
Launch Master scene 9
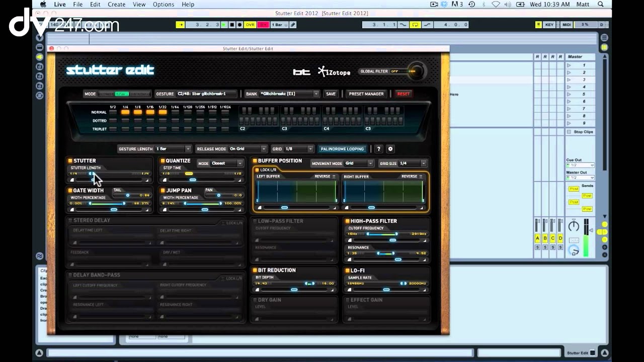[569, 123]
